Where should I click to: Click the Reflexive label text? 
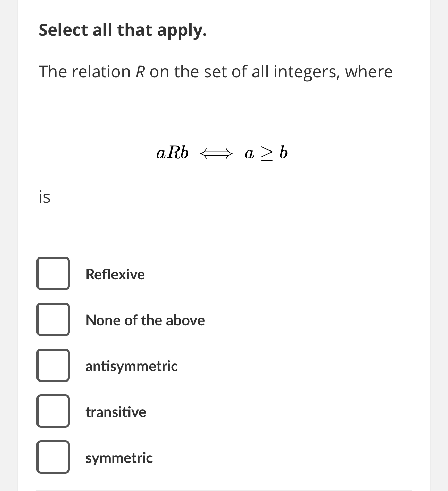tap(115, 274)
